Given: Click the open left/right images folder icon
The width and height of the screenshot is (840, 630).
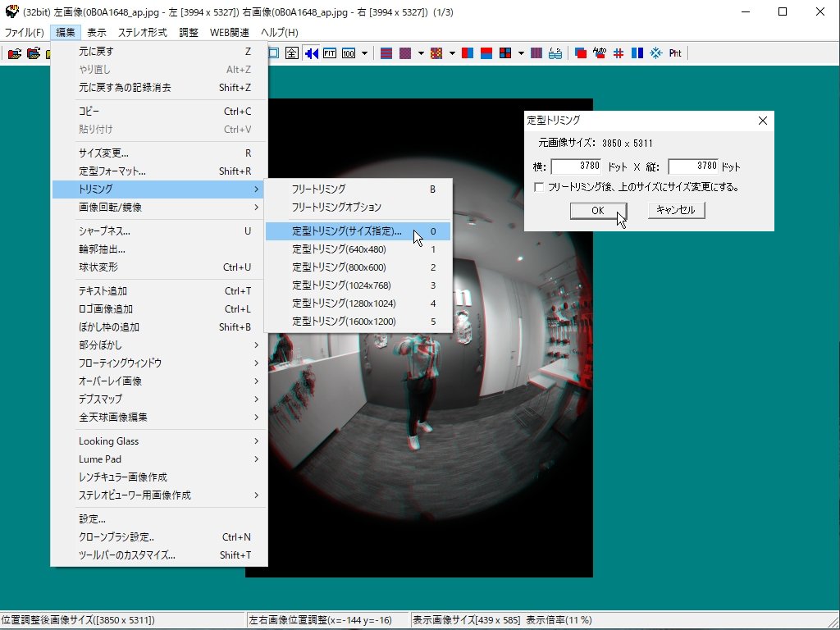Looking at the screenshot, I should pyautogui.click(x=33, y=53).
